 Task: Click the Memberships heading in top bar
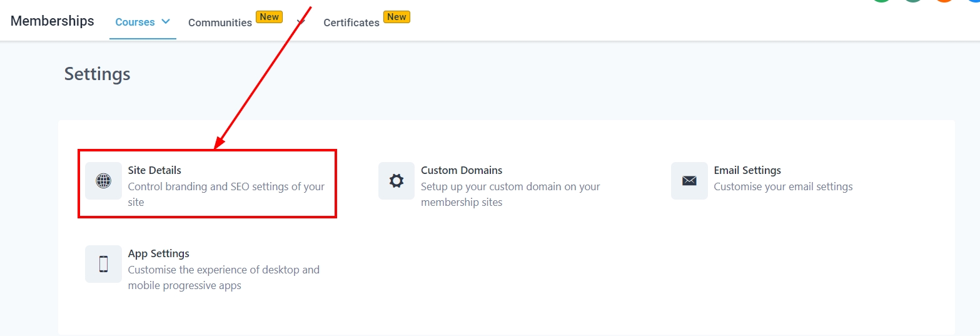tap(53, 21)
